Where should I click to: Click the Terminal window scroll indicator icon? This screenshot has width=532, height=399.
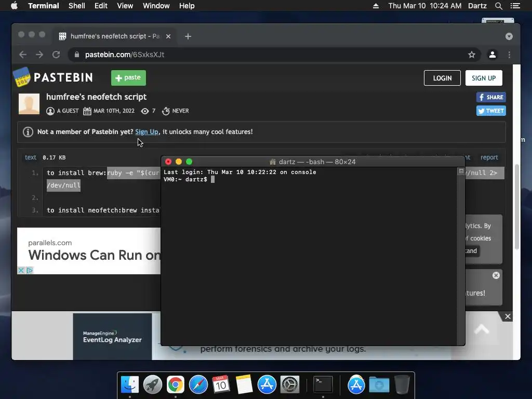461,171
